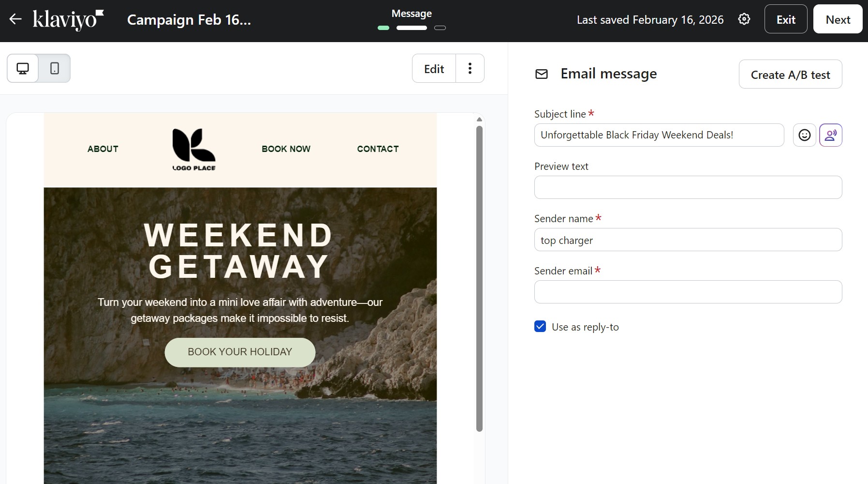Select the last Message progress step
Viewport: 868px width, 484px height.
coord(440,28)
